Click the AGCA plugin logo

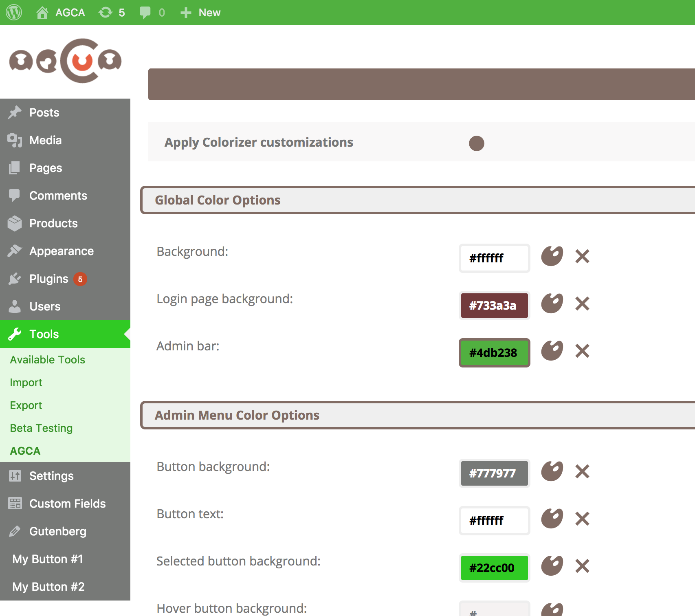pos(66,61)
